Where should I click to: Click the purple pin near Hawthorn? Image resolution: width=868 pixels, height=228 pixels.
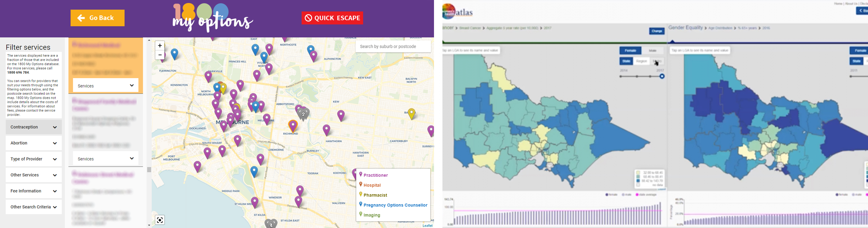(x=327, y=130)
